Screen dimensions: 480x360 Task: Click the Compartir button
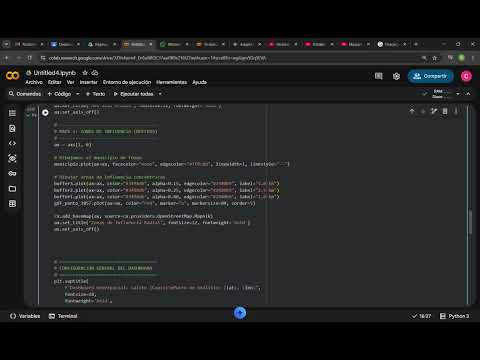point(430,76)
